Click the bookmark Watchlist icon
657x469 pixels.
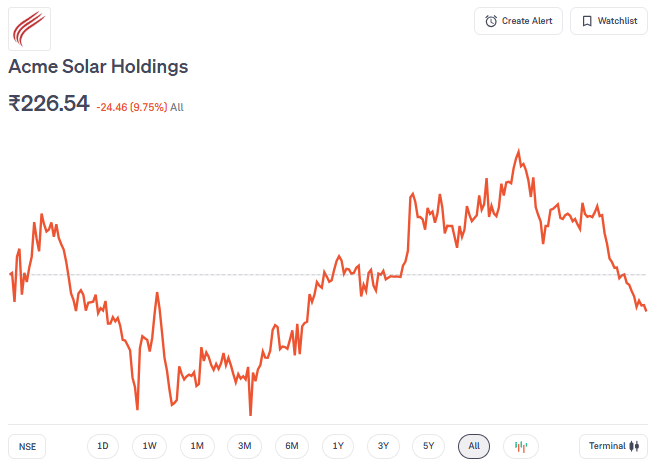[x=587, y=21]
